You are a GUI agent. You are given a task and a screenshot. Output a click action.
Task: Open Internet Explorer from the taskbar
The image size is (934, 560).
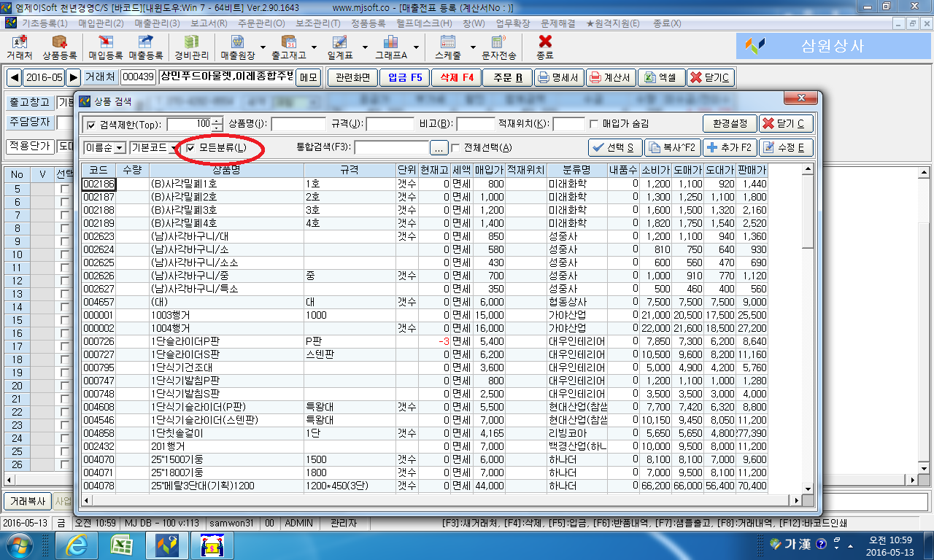pyautogui.click(x=76, y=545)
